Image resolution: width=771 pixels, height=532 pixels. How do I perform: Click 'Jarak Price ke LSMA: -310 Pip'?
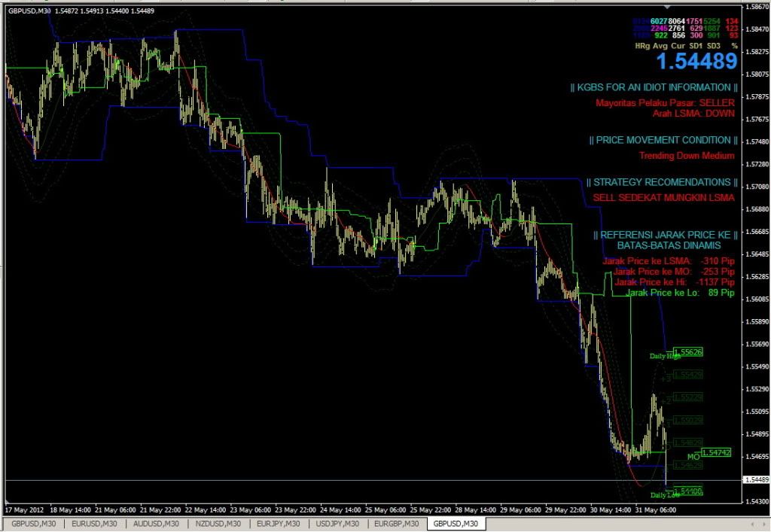(669, 261)
